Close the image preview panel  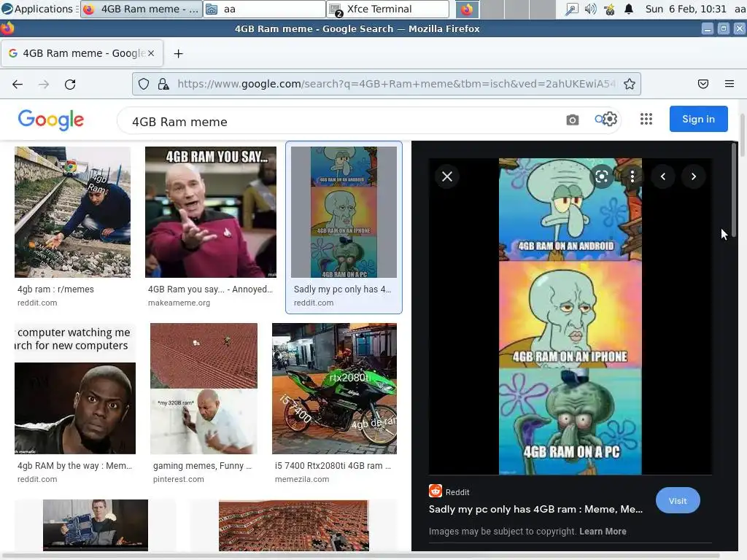tap(447, 176)
